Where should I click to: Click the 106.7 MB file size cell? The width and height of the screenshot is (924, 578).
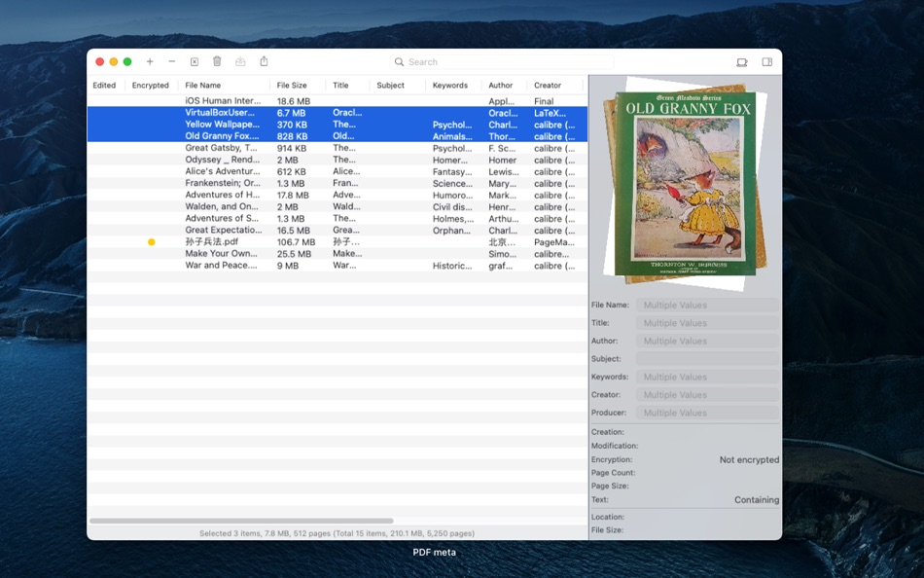point(296,242)
